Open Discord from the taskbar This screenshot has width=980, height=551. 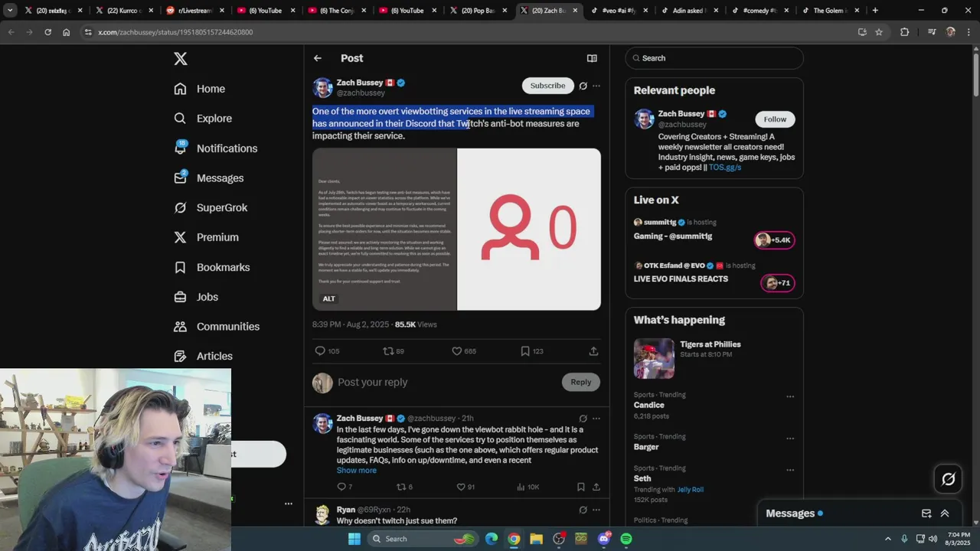coord(604,539)
